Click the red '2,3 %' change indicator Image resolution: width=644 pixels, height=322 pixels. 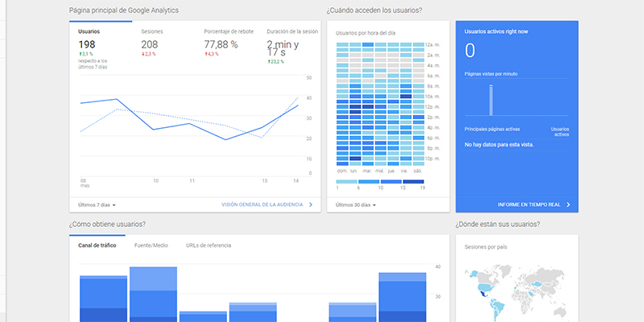[149, 54]
